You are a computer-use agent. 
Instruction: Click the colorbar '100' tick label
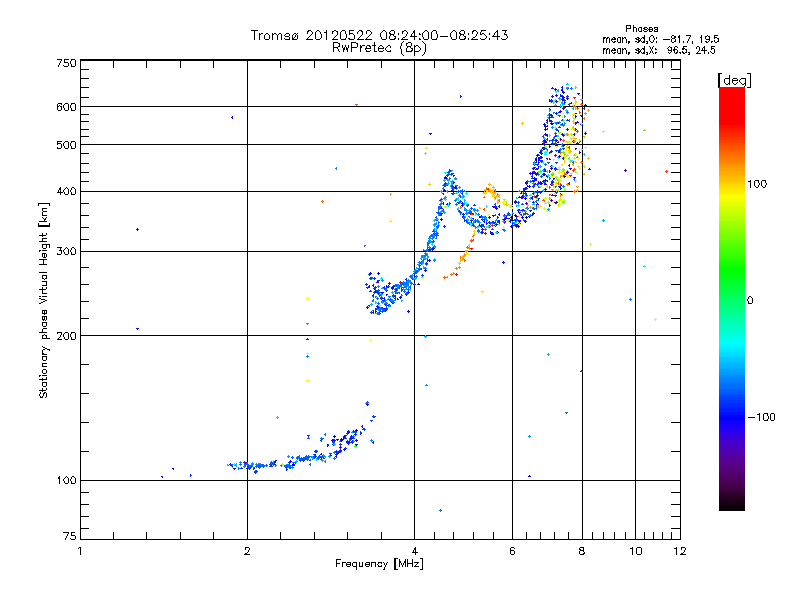[757, 184]
